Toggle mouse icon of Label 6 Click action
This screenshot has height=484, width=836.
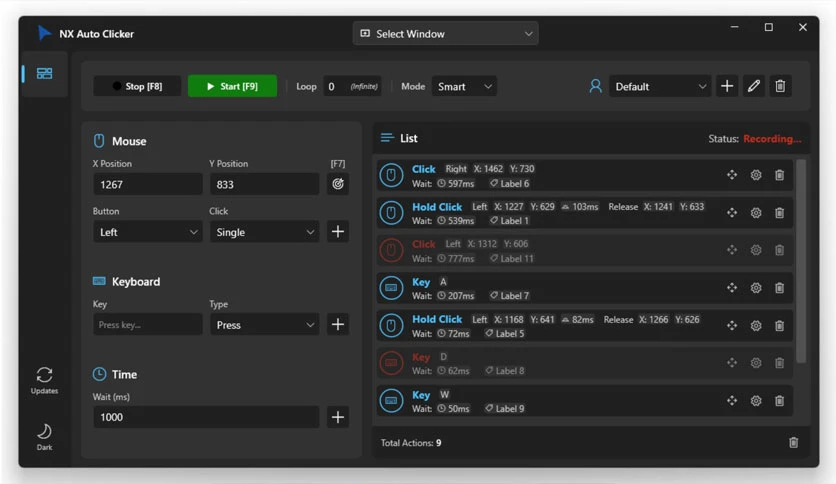tap(391, 175)
